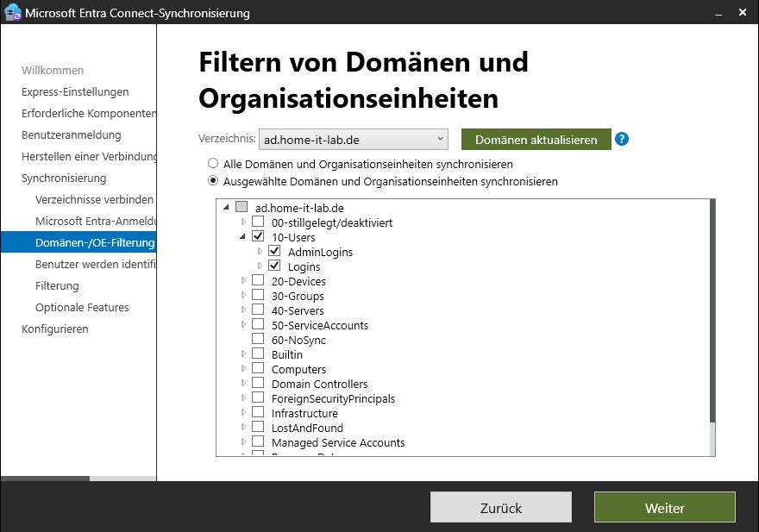The height and width of the screenshot is (532, 759).
Task: Expand the 20-Devices node
Action: (x=243, y=280)
